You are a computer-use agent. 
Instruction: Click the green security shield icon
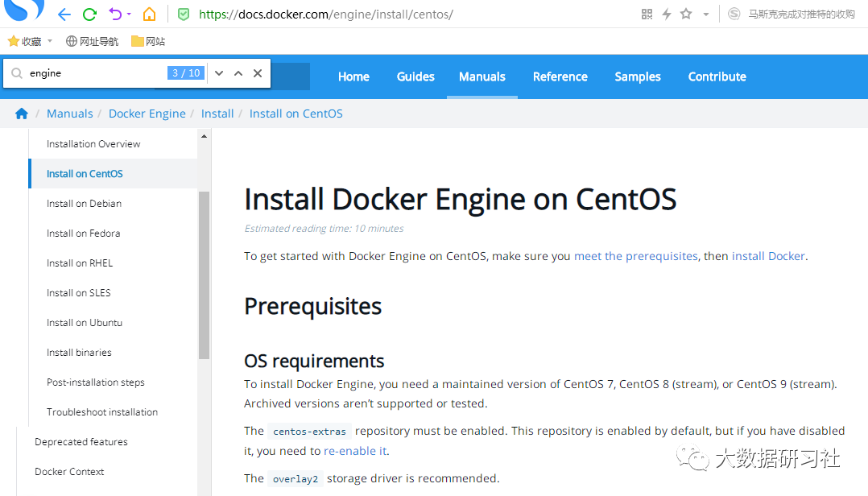[x=184, y=14]
